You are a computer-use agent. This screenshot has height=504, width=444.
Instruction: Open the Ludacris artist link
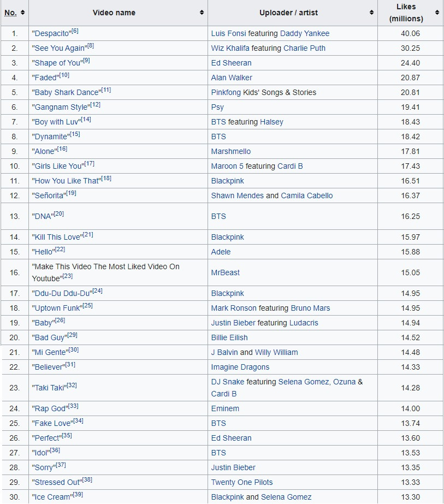[304, 323]
